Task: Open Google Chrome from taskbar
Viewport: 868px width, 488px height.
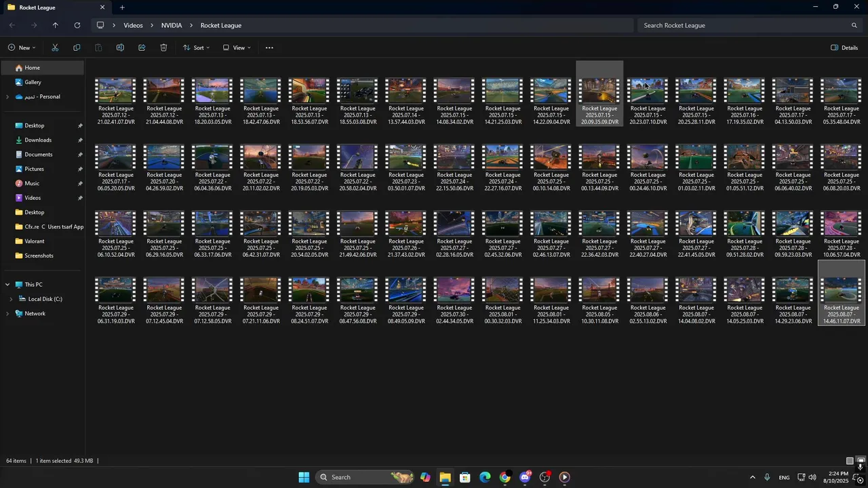Action: pyautogui.click(x=505, y=477)
